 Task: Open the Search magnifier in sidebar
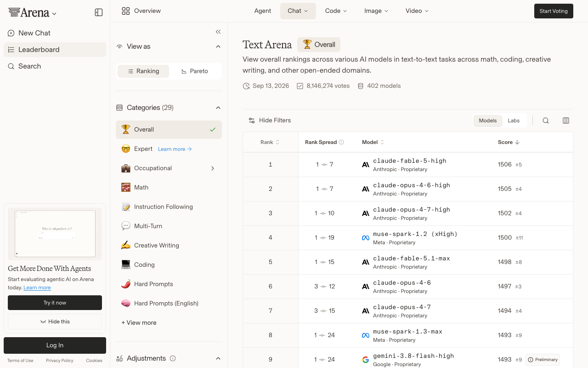pos(11,66)
